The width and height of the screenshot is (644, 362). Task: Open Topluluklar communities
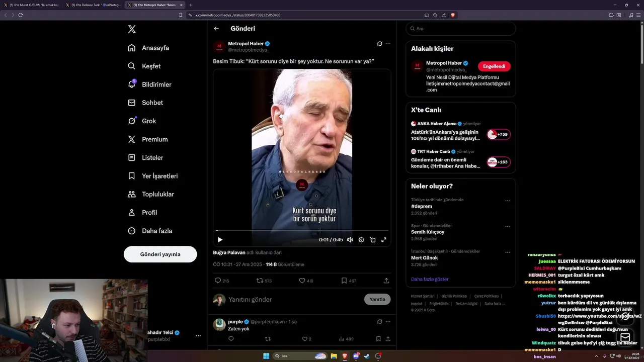150,194
